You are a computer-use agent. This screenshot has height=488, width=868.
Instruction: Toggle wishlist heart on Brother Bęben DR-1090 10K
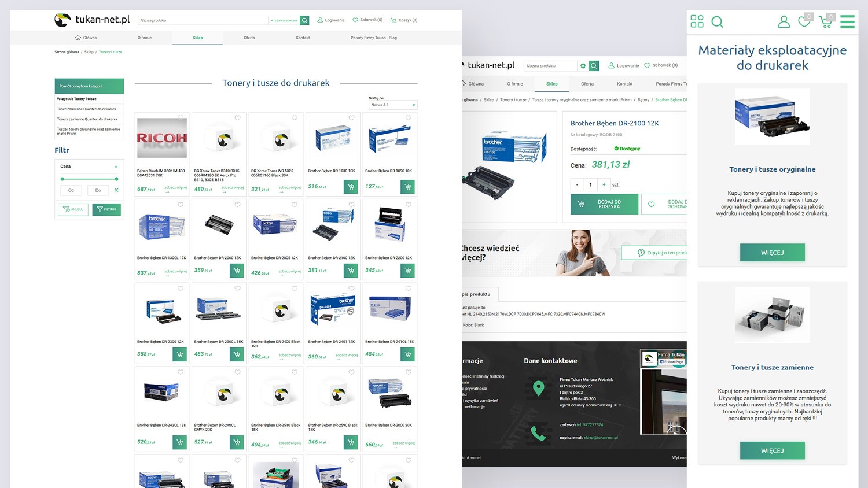(409, 118)
